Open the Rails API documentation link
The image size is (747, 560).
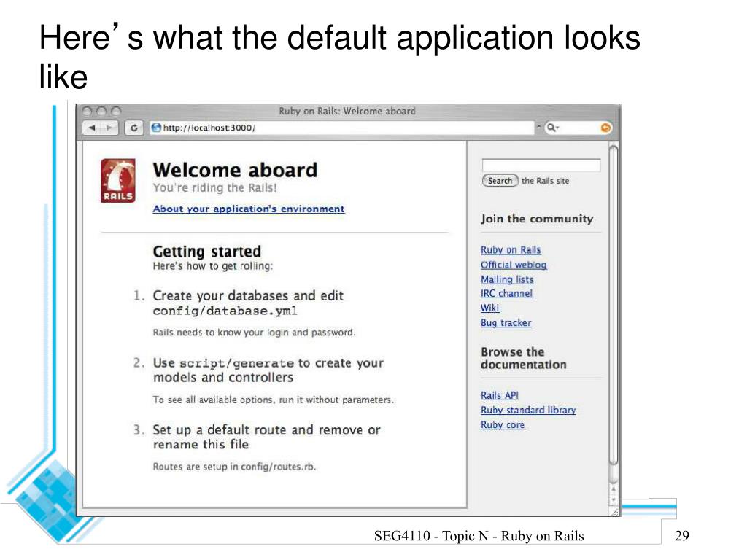tap(499, 396)
